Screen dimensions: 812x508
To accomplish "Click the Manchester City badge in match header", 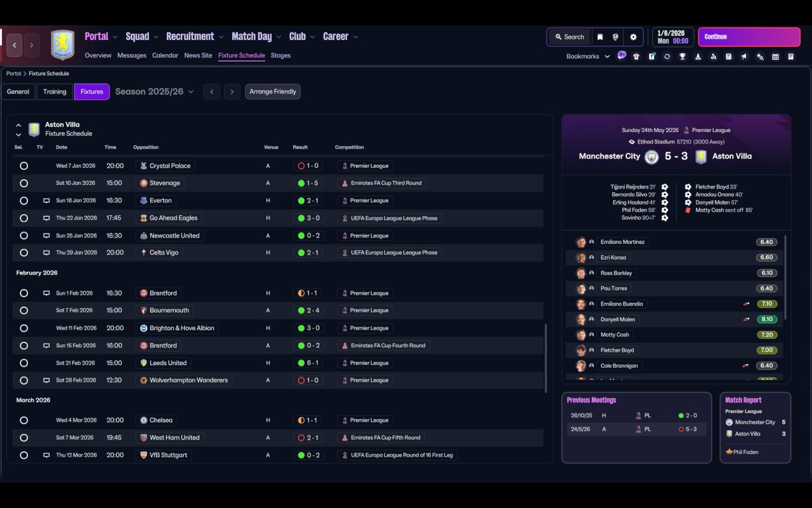I will [652, 157].
